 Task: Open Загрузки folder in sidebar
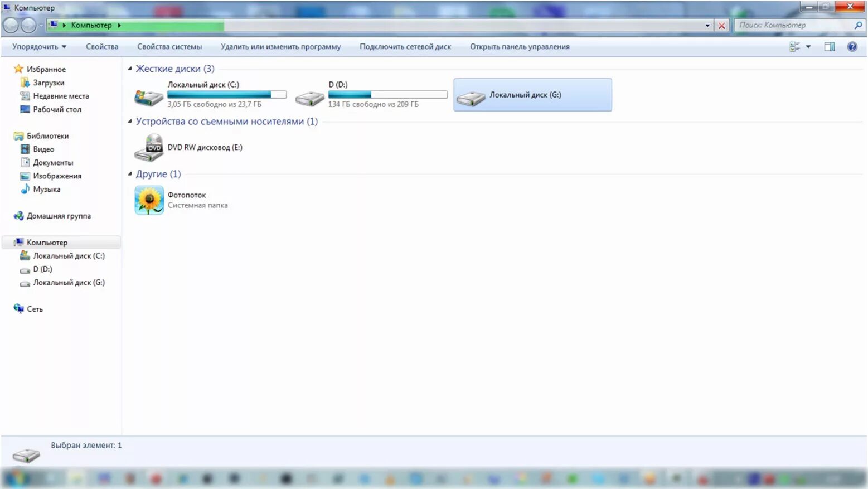click(49, 83)
